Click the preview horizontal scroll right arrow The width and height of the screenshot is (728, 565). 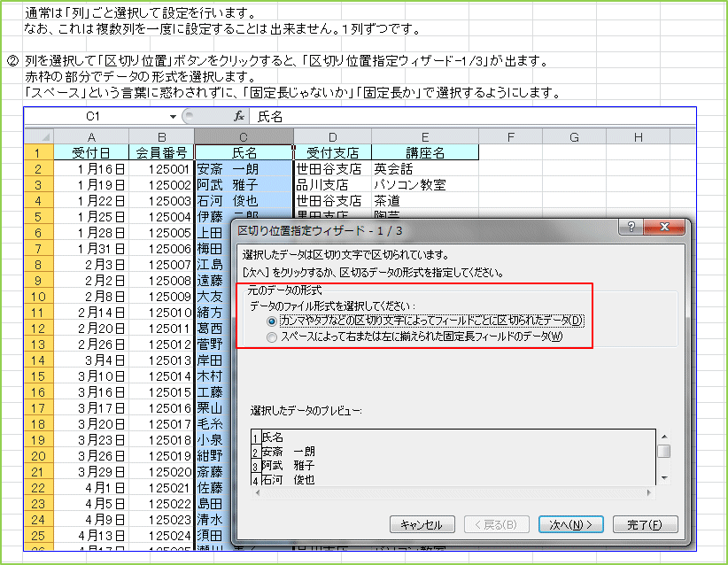coord(648,492)
